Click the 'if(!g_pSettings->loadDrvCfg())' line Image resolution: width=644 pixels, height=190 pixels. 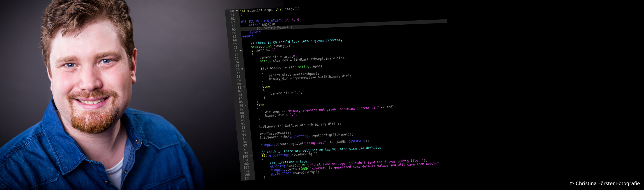click(x=289, y=155)
